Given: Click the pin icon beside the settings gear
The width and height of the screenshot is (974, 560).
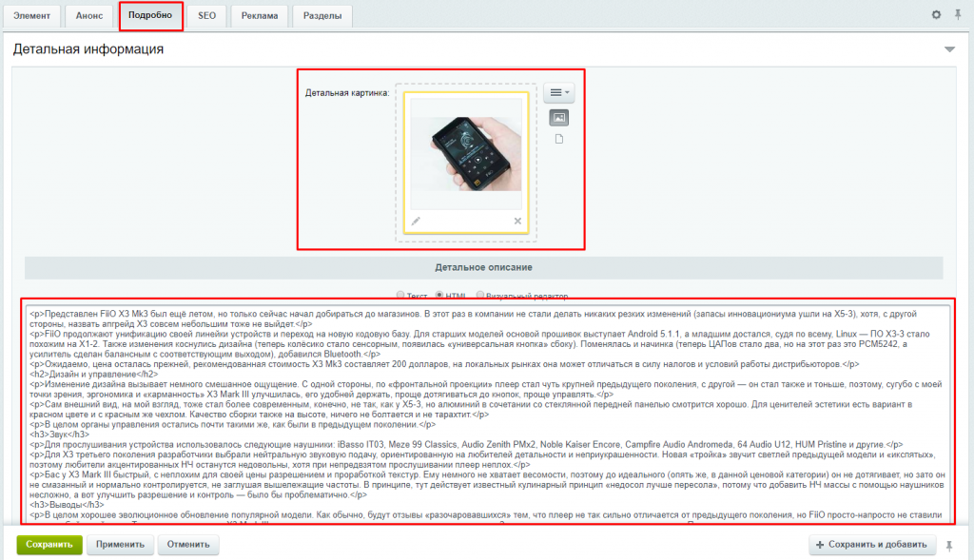Looking at the screenshot, I should 958,15.
